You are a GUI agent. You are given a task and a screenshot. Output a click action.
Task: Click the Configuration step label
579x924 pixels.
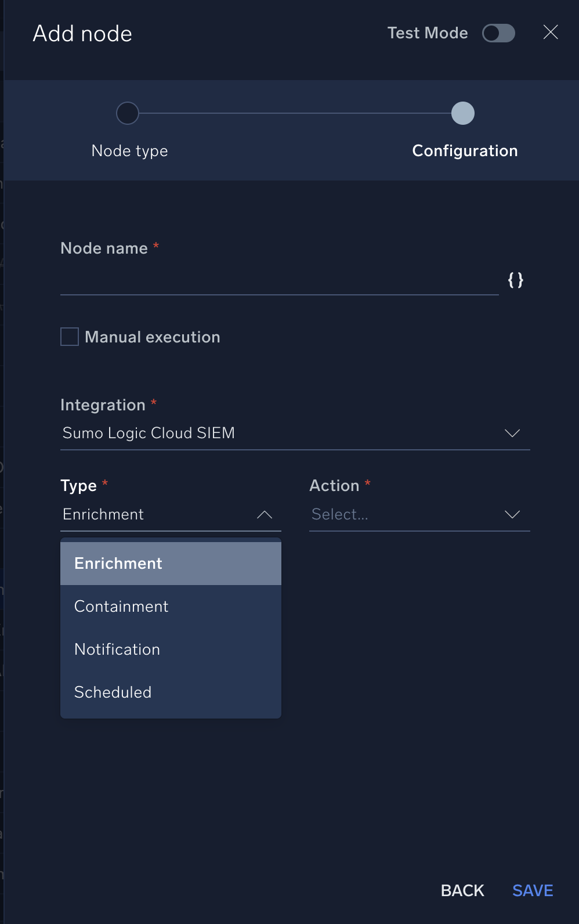(x=465, y=151)
